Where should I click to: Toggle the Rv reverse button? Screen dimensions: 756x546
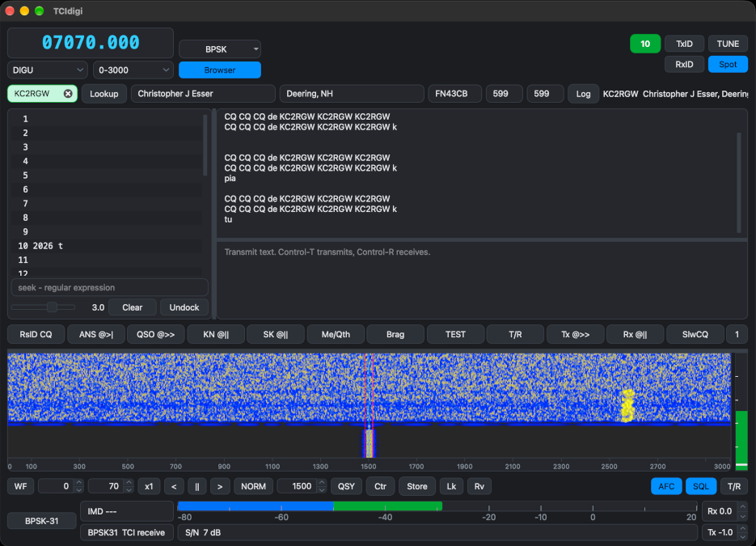click(479, 486)
